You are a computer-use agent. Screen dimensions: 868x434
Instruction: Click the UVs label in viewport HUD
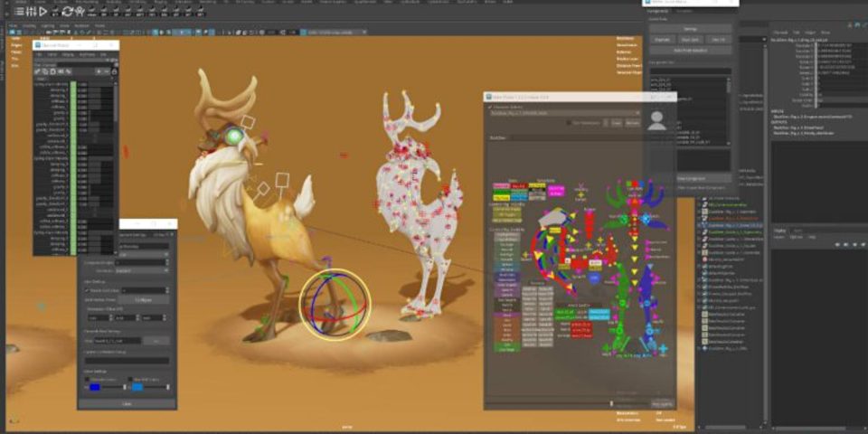(15, 65)
